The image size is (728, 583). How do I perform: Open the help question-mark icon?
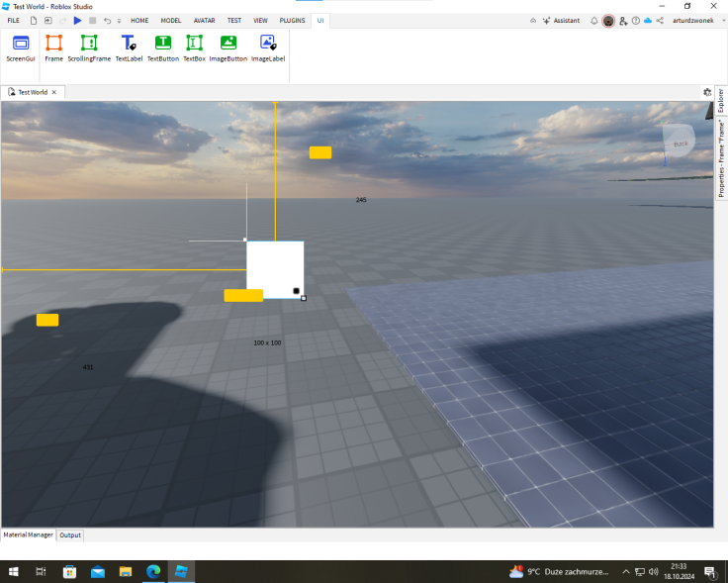(636, 21)
